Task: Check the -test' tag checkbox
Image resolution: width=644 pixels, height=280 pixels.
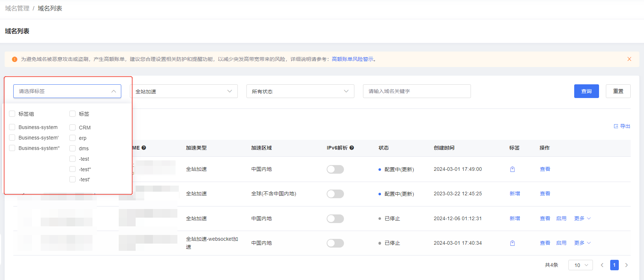Action: click(x=73, y=179)
